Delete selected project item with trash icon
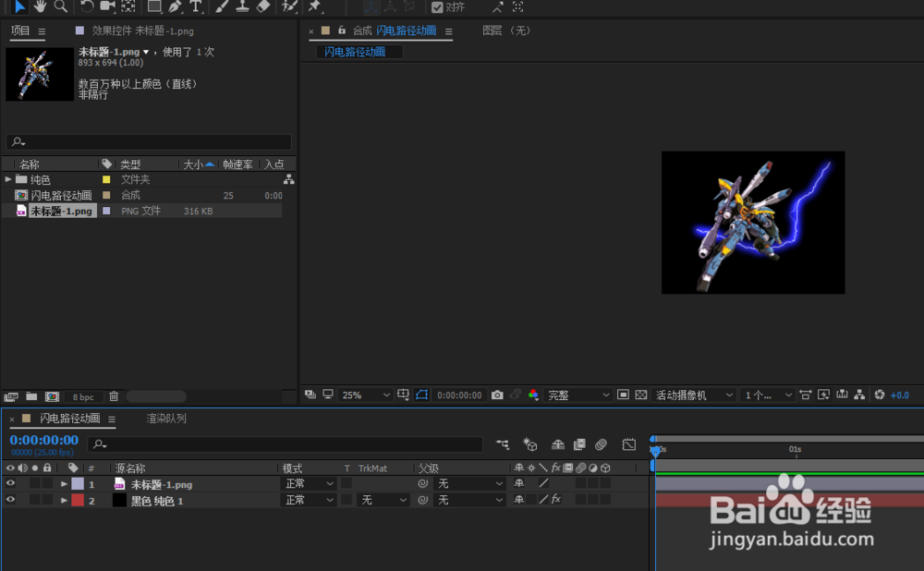 (114, 396)
